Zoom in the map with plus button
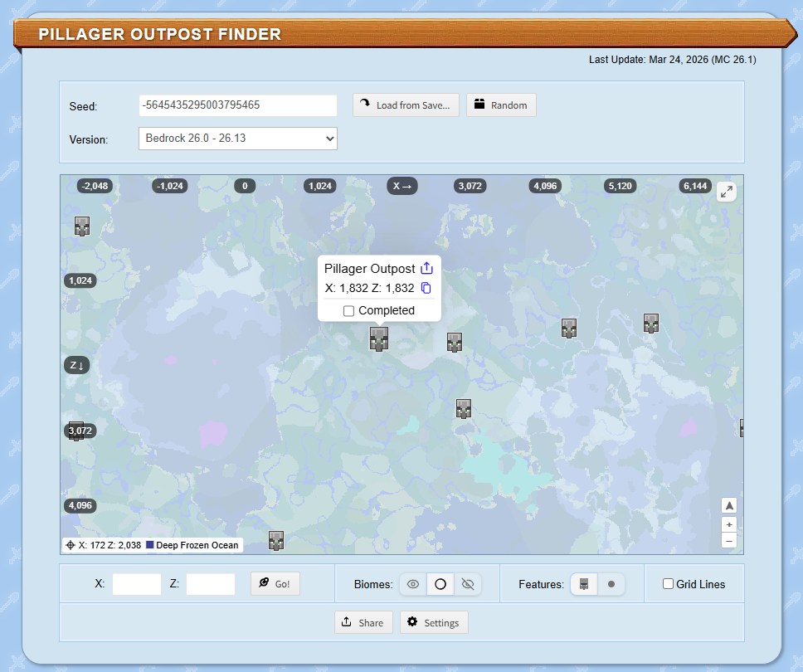The width and height of the screenshot is (803, 672). 729,524
